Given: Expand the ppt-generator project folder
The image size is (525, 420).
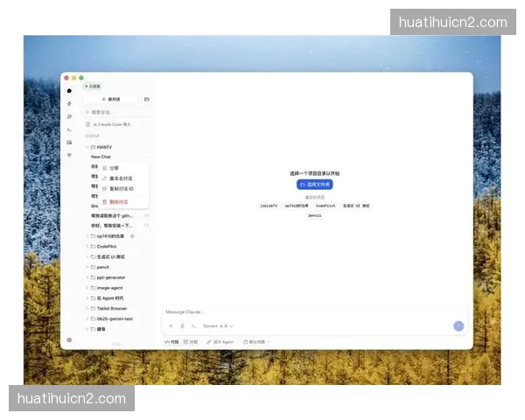Looking at the screenshot, I should coord(110,277).
